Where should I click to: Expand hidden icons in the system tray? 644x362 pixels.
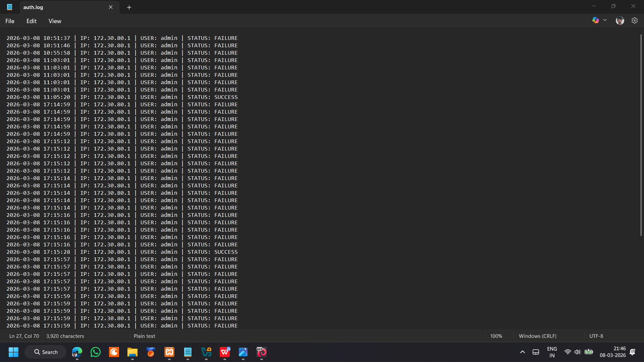point(522,352)
